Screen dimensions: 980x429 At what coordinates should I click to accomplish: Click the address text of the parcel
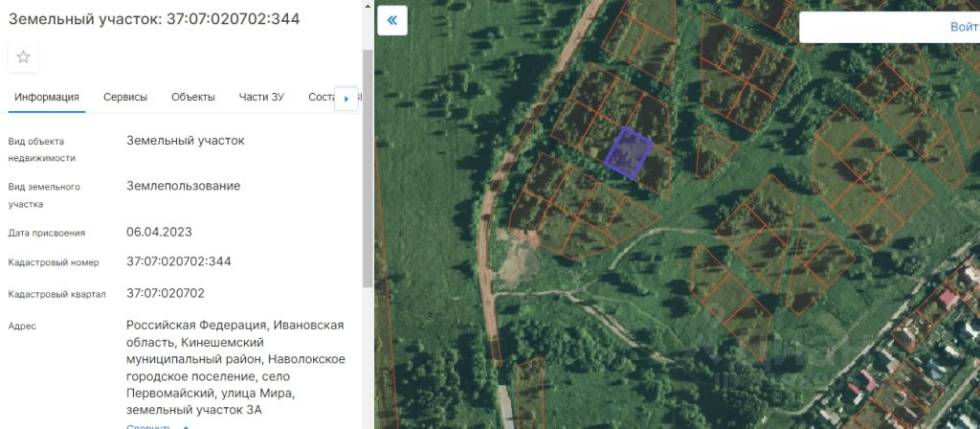click(x=235, y=368)
